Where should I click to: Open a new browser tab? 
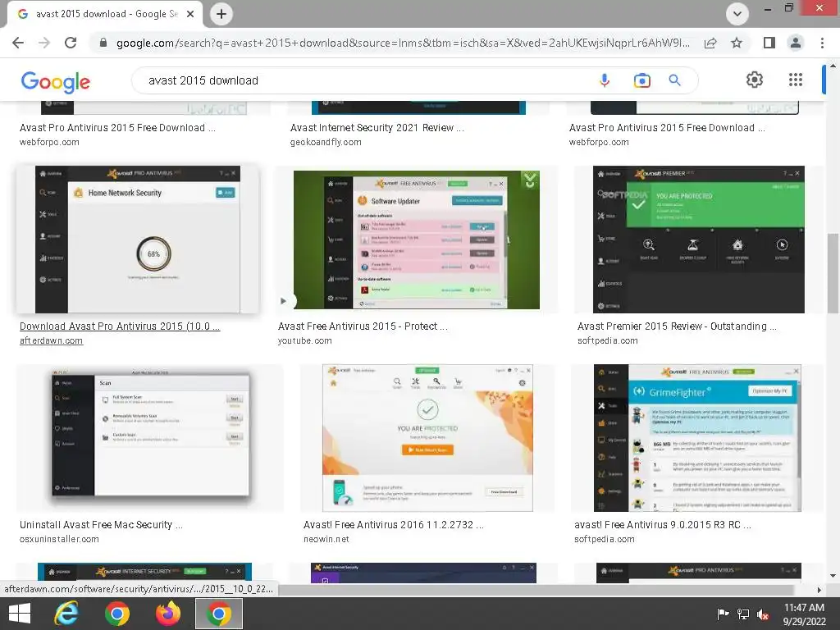[221, 14]
